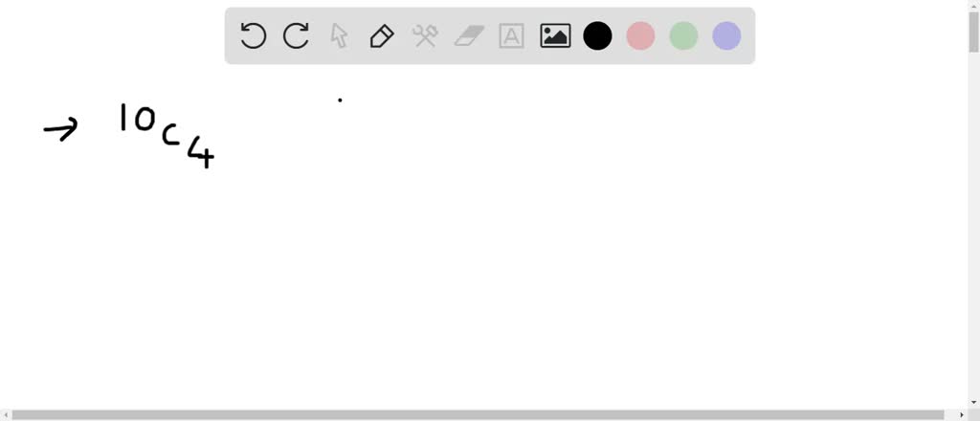Open the tools wrench icon
980x421 pixels.
[425, 36]
